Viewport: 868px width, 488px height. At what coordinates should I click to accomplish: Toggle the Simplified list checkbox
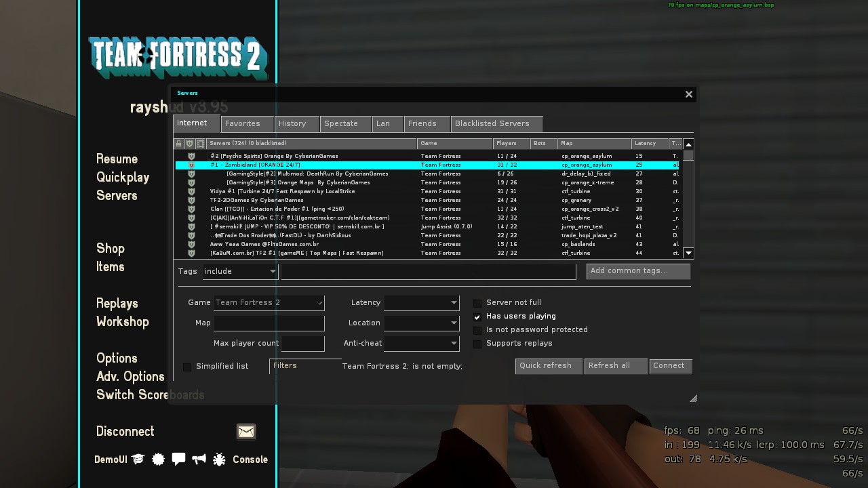187,367
